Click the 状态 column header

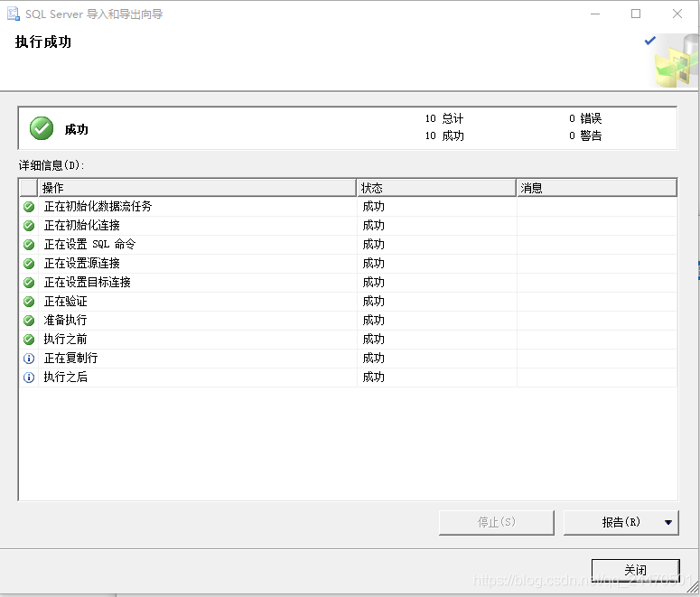click(x=436, y=188)
